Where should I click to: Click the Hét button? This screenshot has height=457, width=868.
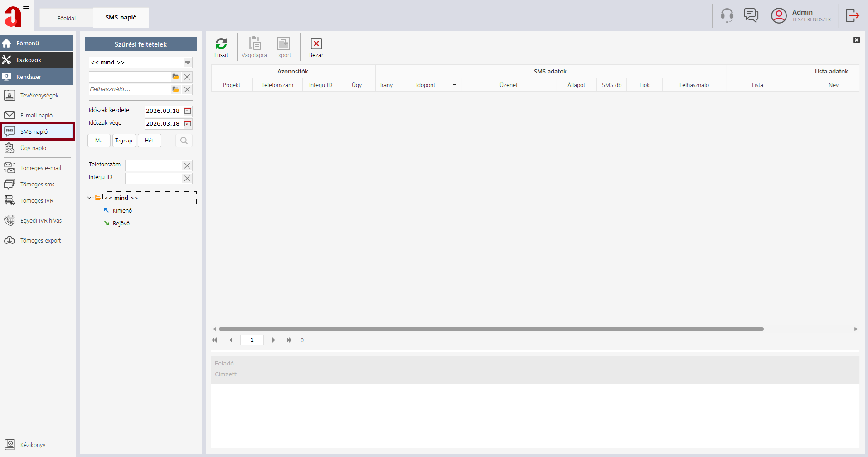click(149, 141)
